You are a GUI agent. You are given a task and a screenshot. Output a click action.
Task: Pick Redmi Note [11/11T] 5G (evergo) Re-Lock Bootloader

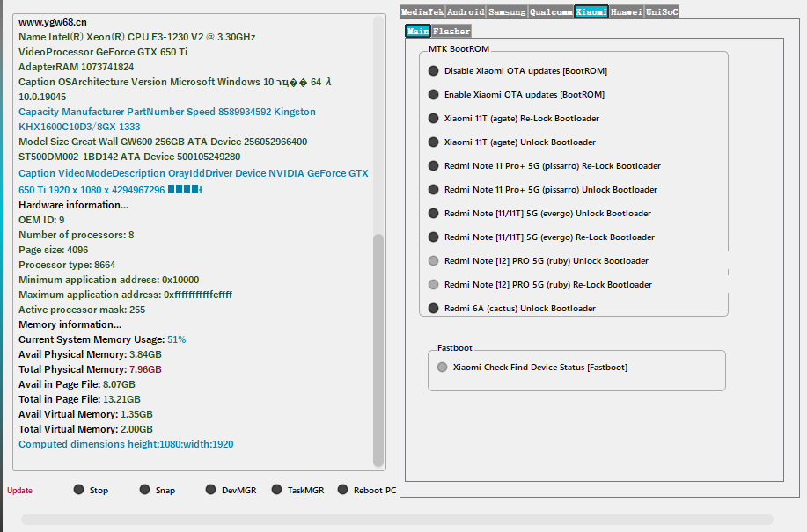(x=541, y=237)
